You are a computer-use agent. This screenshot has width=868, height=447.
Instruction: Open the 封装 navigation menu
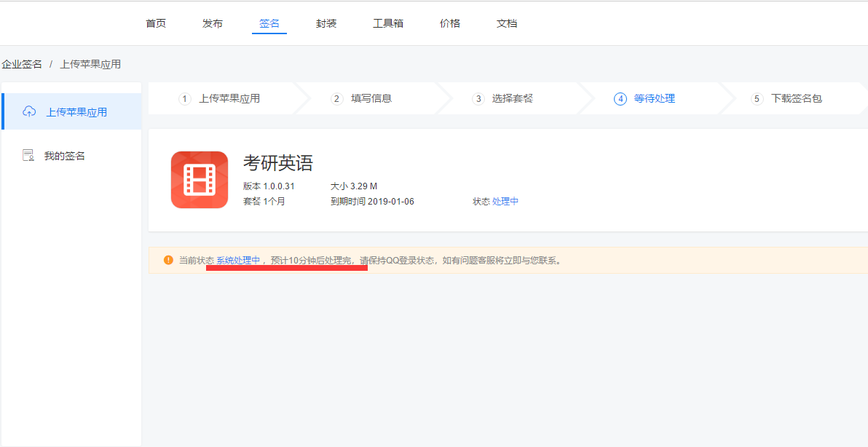coord(326,23)
